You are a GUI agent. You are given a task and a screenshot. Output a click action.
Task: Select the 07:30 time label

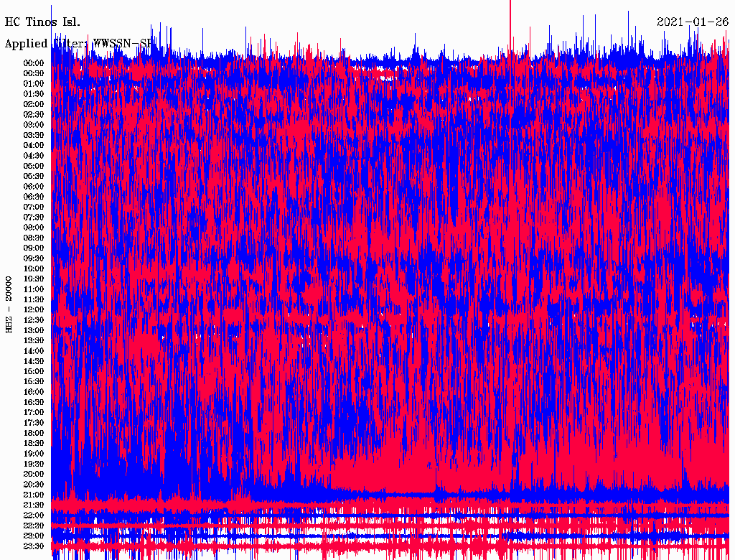(x=33, y=218)
